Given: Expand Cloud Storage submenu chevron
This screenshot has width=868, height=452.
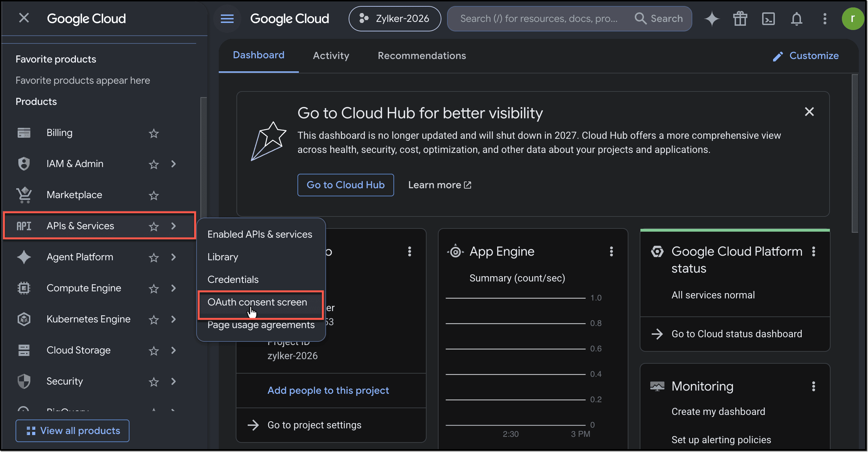Looking at the screenshot, I should [x=174, y=350].
